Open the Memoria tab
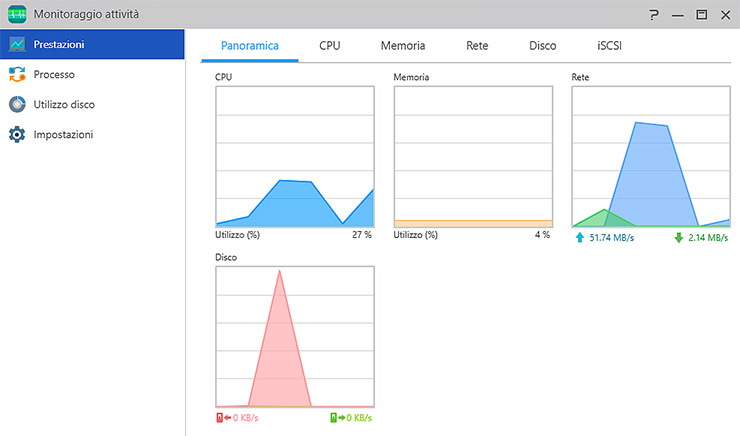This screenshot has height=436, width=740. 403,45
